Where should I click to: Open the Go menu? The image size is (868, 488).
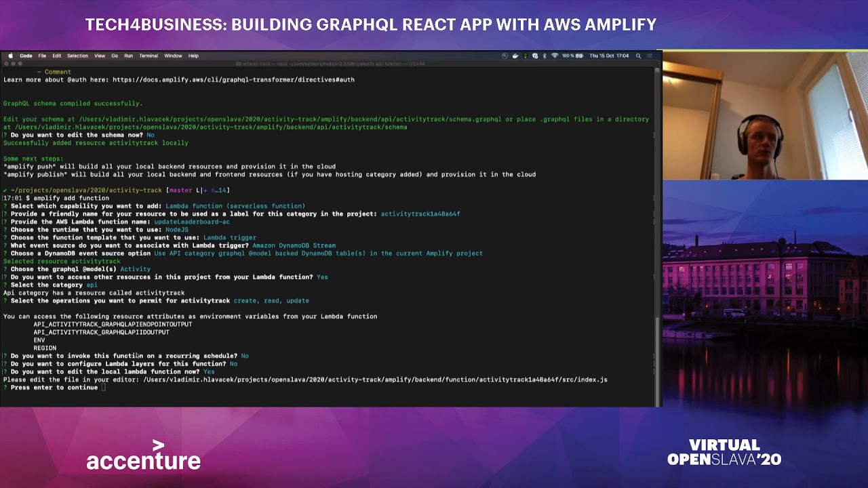(115, 56)
